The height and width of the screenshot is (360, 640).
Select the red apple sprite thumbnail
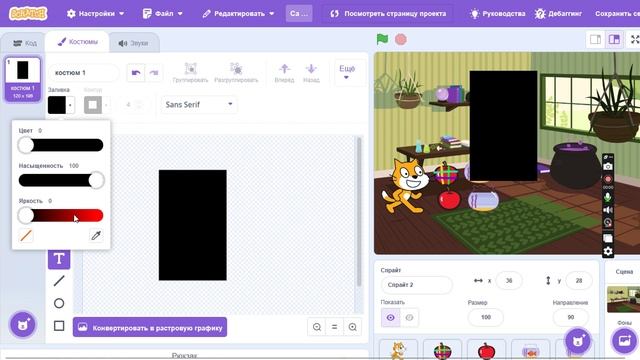point(486,350)
